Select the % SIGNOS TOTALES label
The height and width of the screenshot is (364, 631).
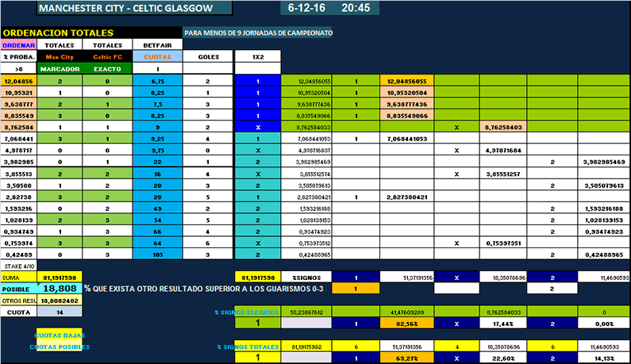coord(248,347)
